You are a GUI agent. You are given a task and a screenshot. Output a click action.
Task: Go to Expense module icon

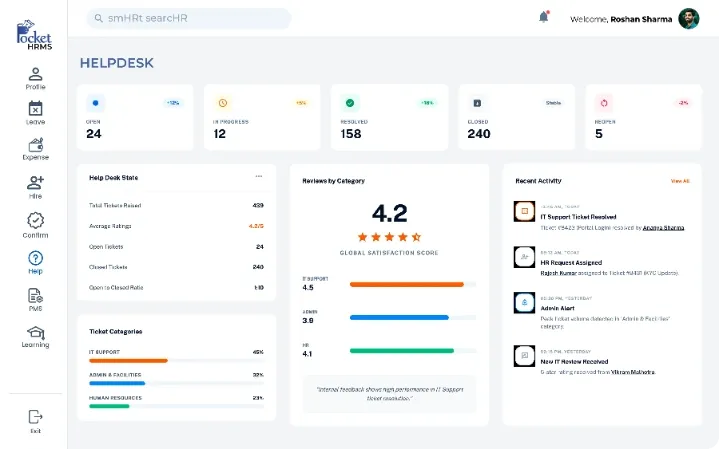[35, 146]
